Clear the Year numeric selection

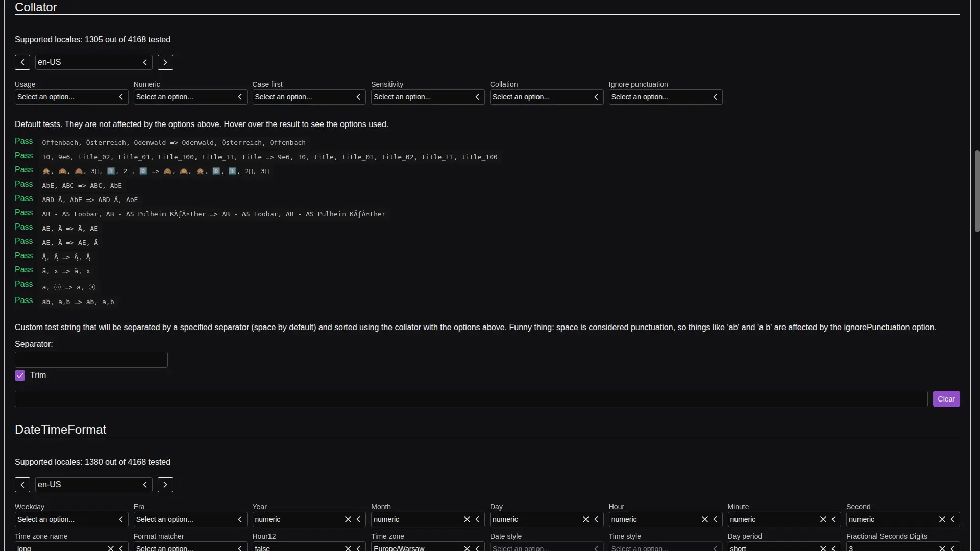coord(348,519)
